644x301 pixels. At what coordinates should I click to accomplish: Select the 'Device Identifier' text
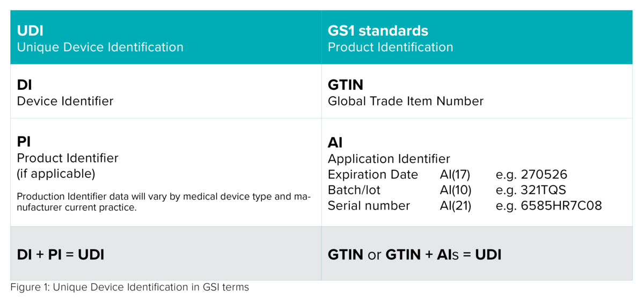tap(65, 101)
